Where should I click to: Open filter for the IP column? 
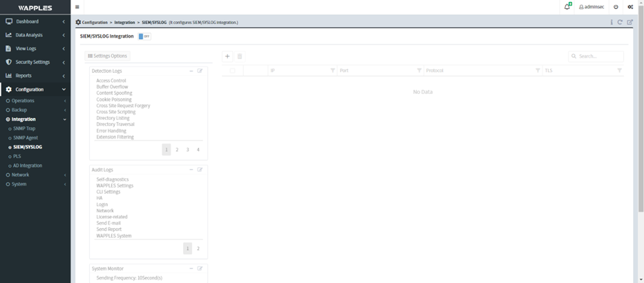(333, 71)
